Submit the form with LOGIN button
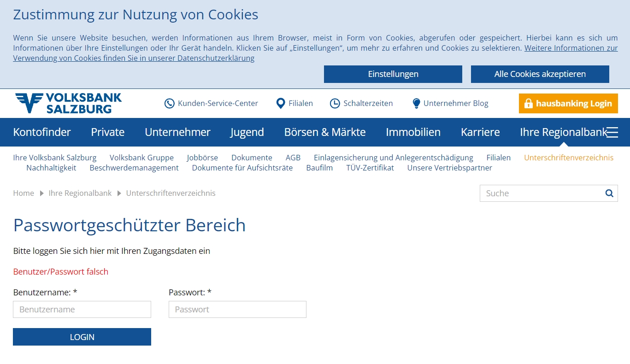The height and width of the screenshot is (364, 630). tap(82, 337)
